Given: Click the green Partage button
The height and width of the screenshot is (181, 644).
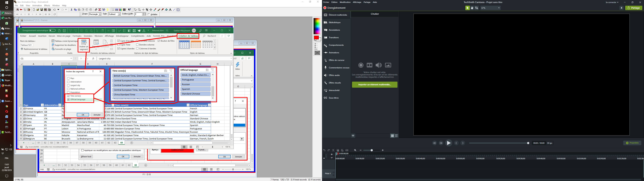Looking at the screenshot, I should (x=634, y=8).
